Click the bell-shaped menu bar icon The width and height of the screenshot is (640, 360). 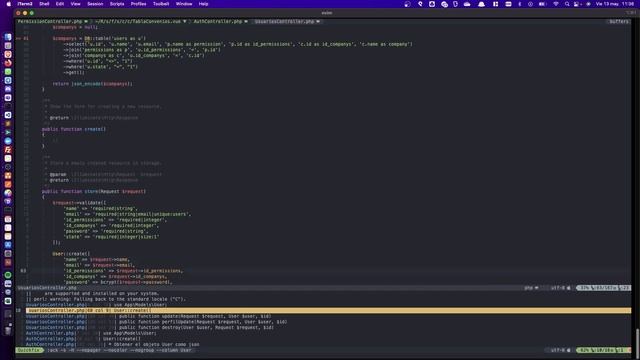click(x=482, y=4)
